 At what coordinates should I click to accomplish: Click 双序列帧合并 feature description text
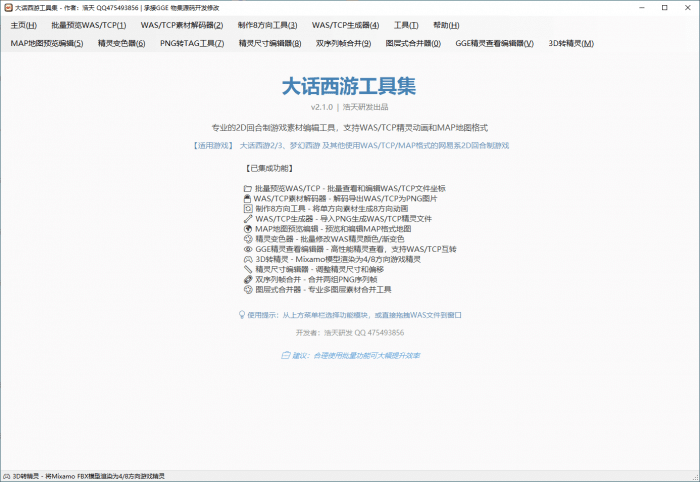316,280
